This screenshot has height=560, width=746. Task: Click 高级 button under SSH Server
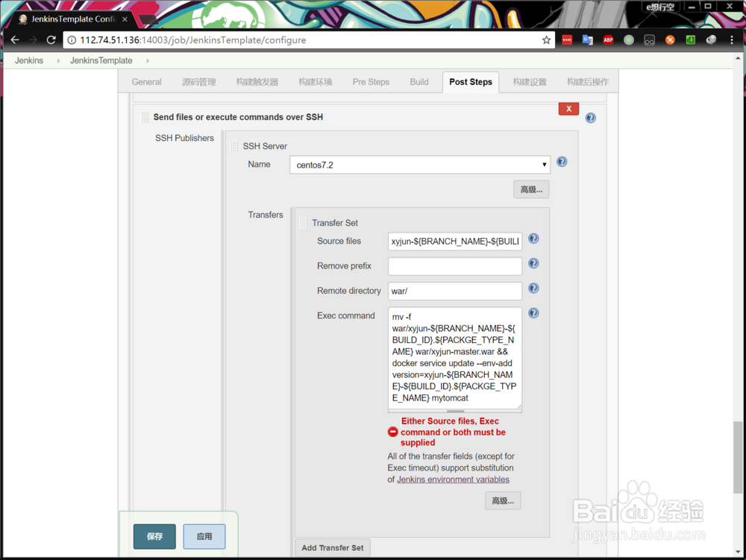click(x=531, y=189)
